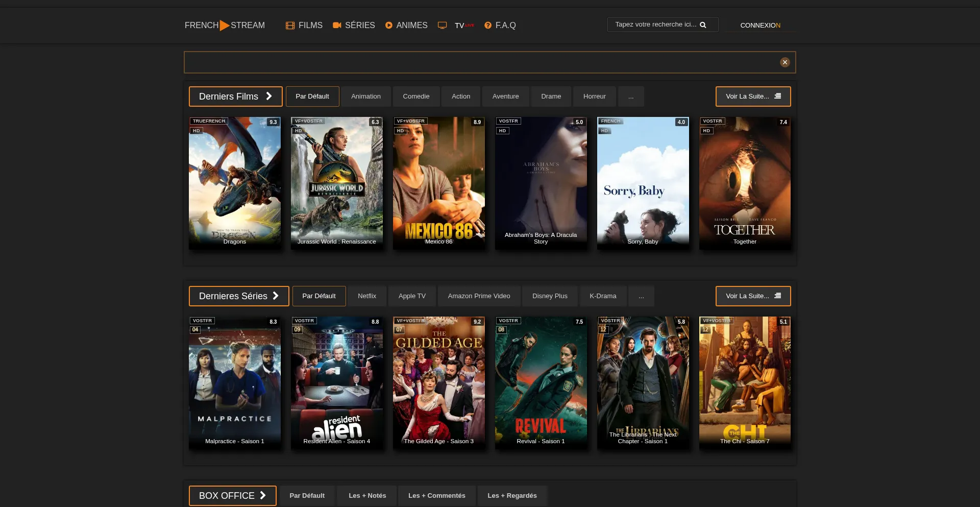Click the 5.0 rating badge on Abraham's Boys
Viewport: 980px width, 507px height.
tap(579, 122)
